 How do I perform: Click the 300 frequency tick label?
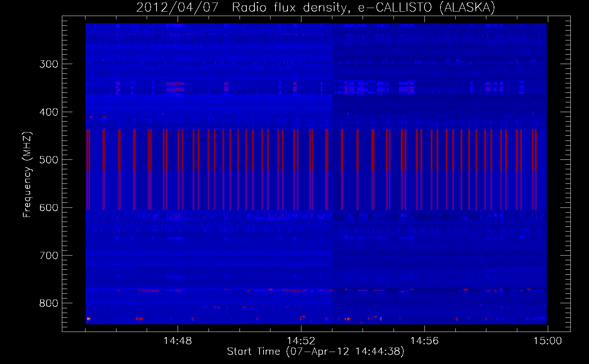[x=49, y=64]
